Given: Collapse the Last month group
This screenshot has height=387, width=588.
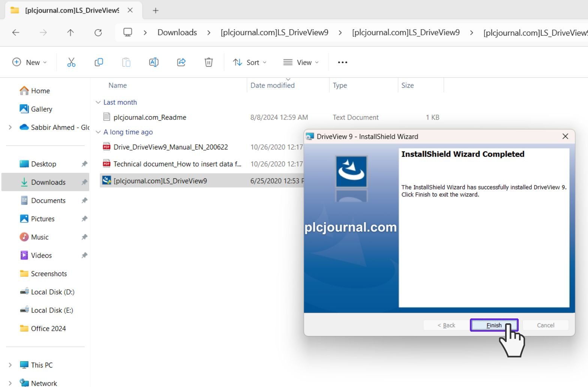Looking at the screenshot, I should coord(98,102).
